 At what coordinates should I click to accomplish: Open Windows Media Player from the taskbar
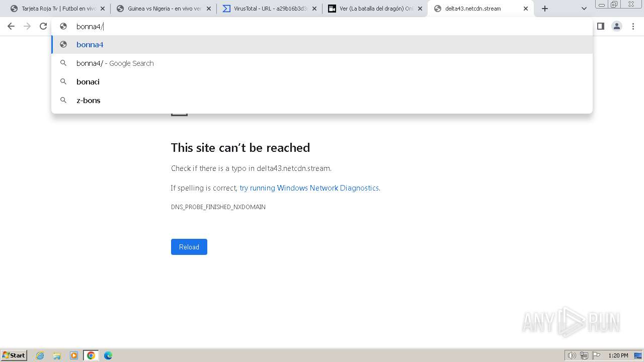click(74, 355)
